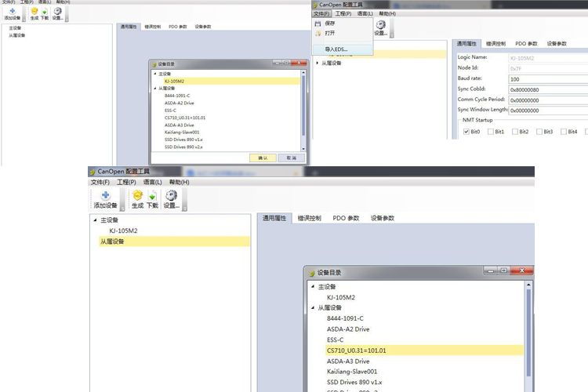The image size is (588, 392).
Task: Click scrollbar thumb in dialog with CS710 highlighted
Action: pos(528,332)
